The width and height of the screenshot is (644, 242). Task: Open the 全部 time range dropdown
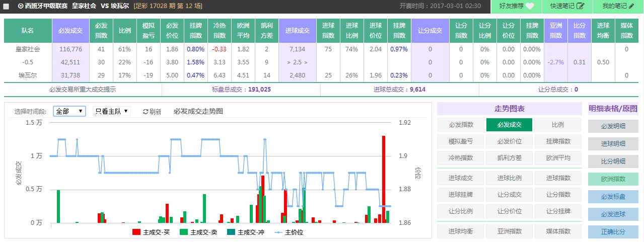69,111
